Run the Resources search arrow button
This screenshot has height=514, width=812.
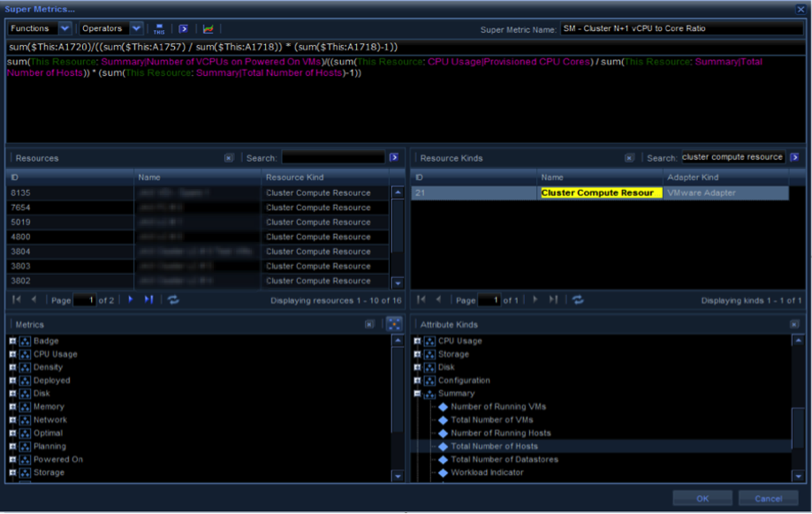pyautogui.click(x=394, y=158)
